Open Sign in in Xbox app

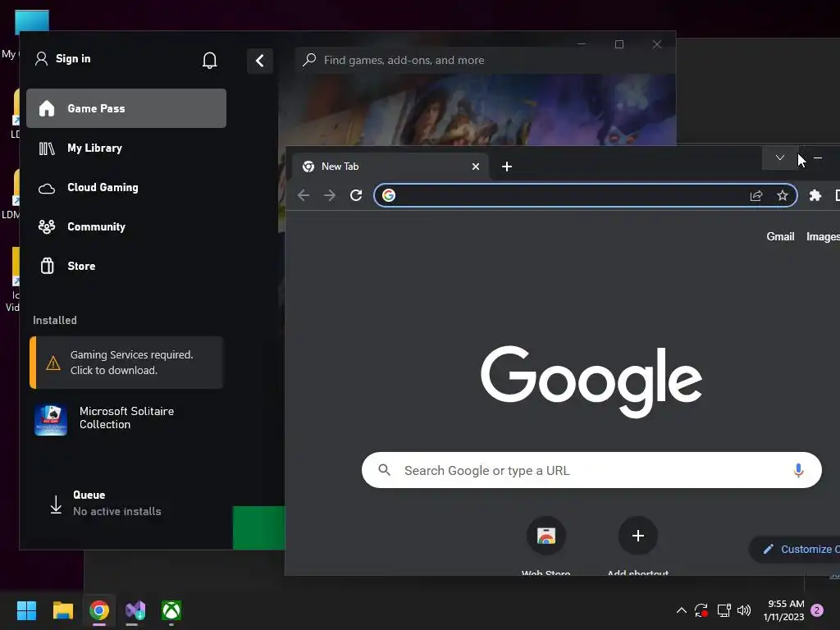pos(62,58)
